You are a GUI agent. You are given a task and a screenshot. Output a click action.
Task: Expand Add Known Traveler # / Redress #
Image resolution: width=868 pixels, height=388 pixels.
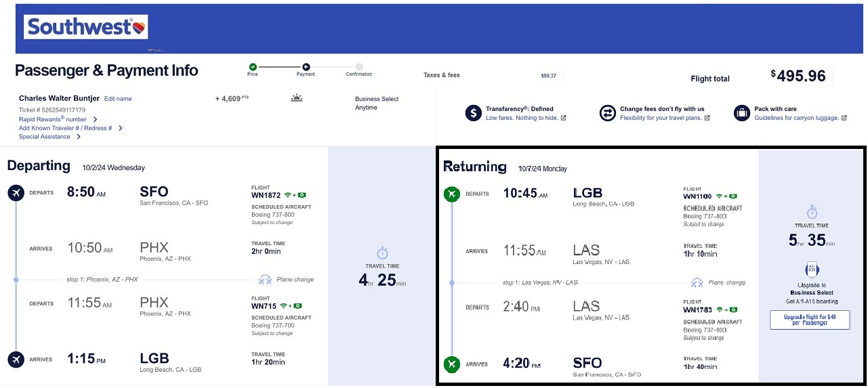[121, 128]
